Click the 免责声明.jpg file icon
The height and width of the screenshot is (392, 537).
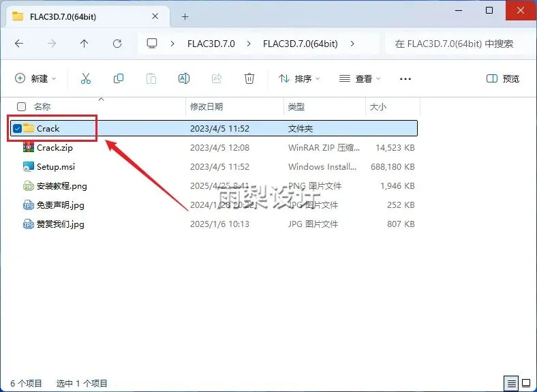tap(29, 205)
